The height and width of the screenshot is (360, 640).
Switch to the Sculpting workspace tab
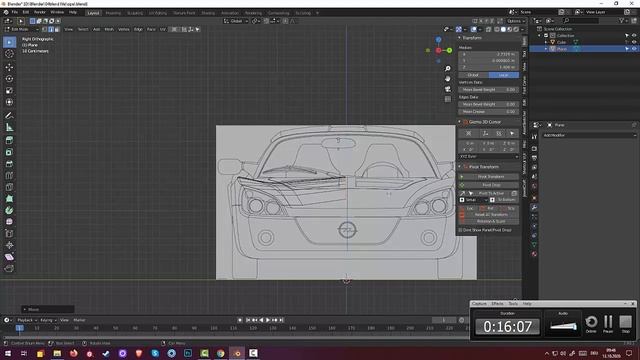click(135, 13)
